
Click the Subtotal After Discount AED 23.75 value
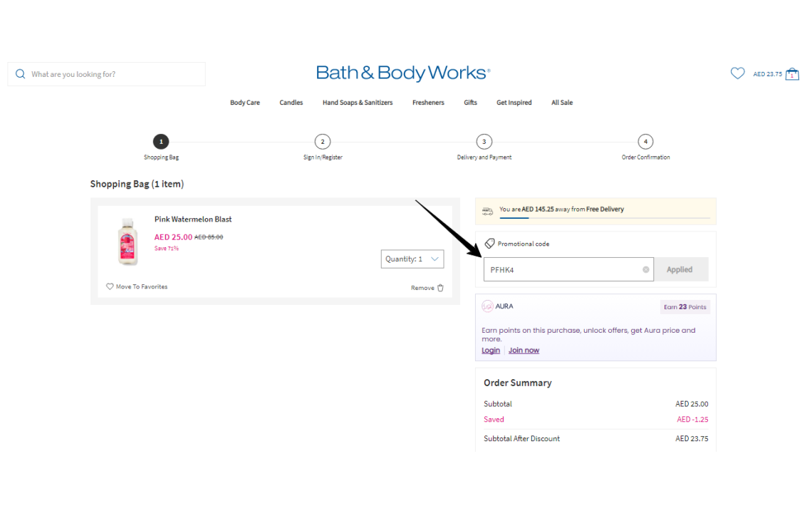click(692, 438)
